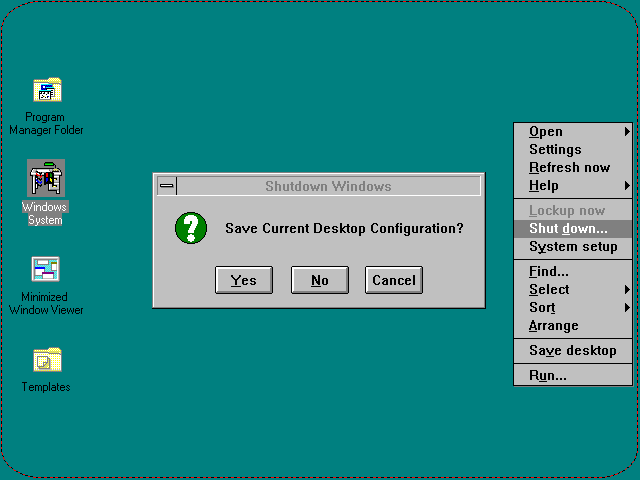Click the Templates label text

[46, 387]
